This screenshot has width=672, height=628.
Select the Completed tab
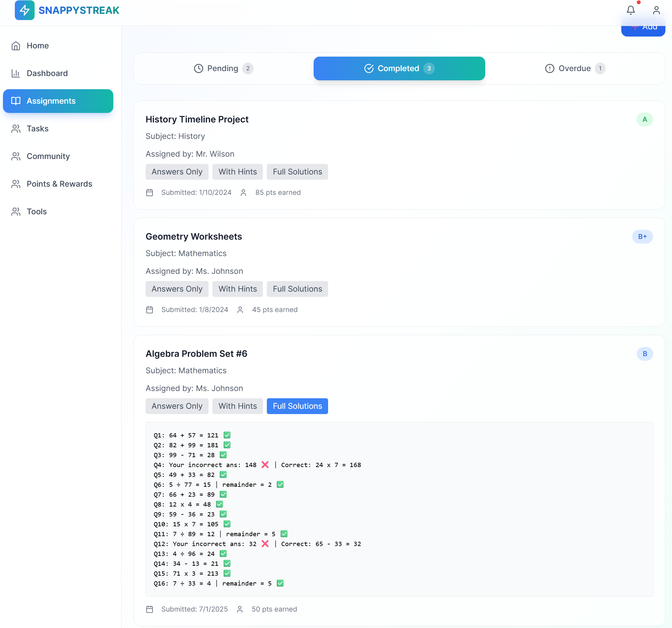click(399, 68)
